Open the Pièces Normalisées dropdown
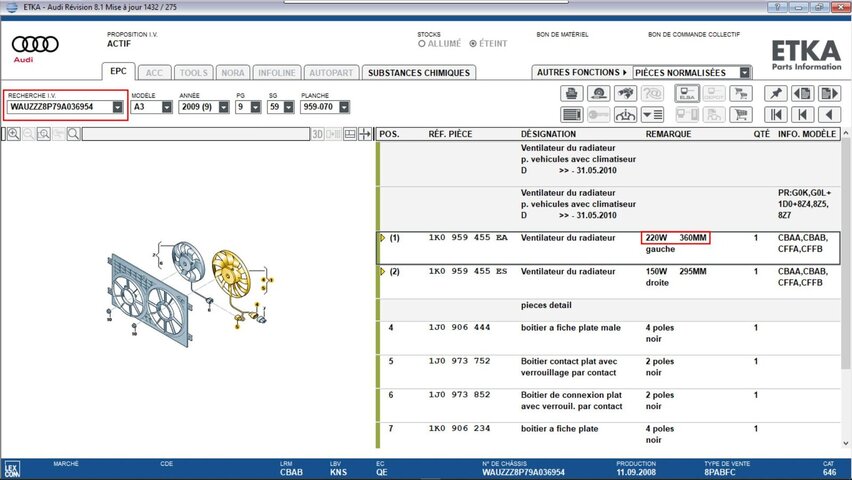 (745, 72)
